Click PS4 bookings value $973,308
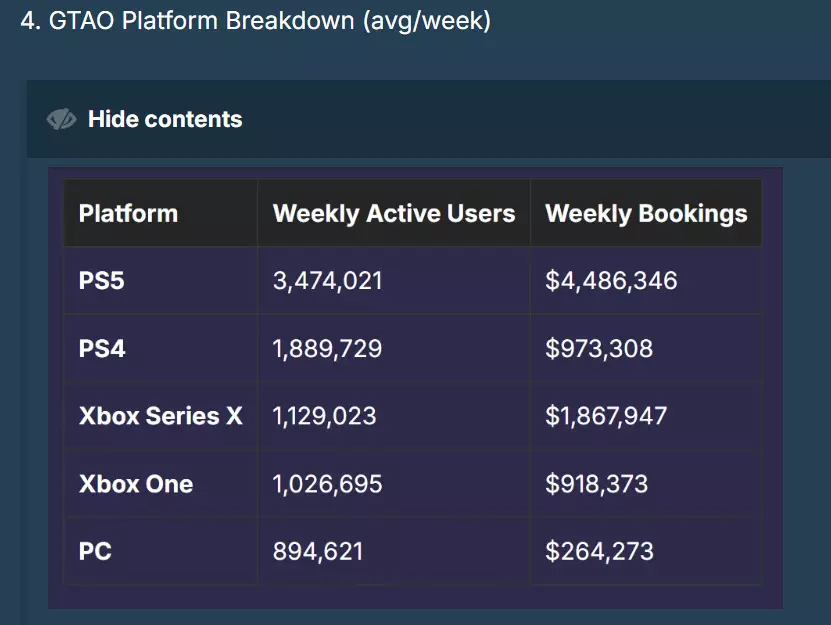The width and height of the screenshot is (831, 625). pyautogui.click(x=599, y=349)
